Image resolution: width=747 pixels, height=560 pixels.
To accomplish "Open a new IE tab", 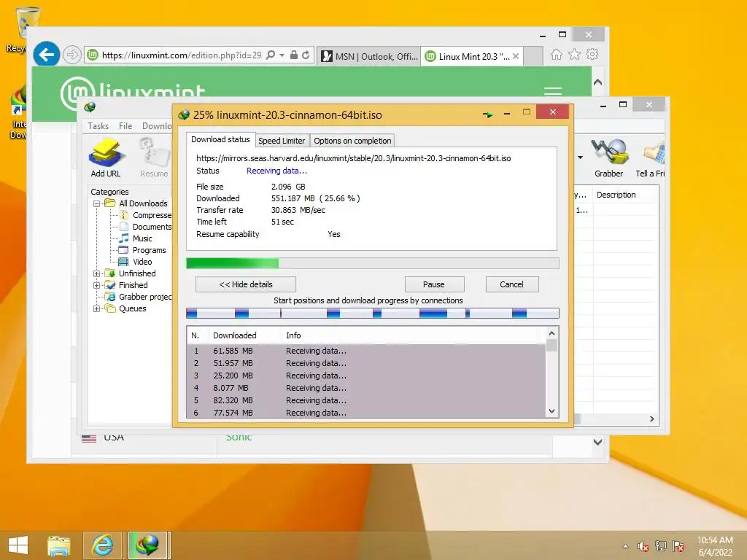I will pos(533,56).
